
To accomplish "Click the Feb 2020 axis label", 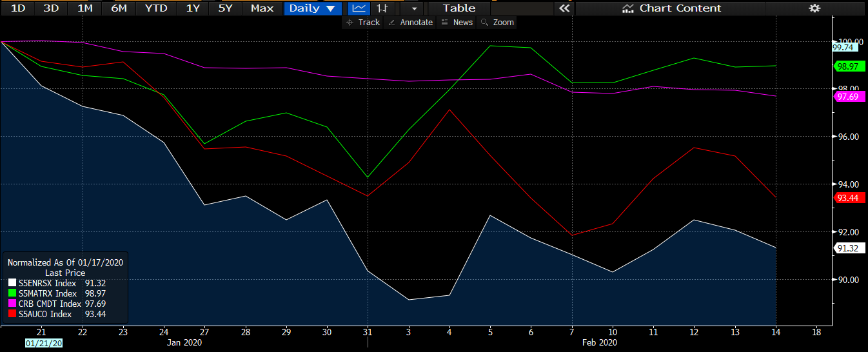I will 598,343.
